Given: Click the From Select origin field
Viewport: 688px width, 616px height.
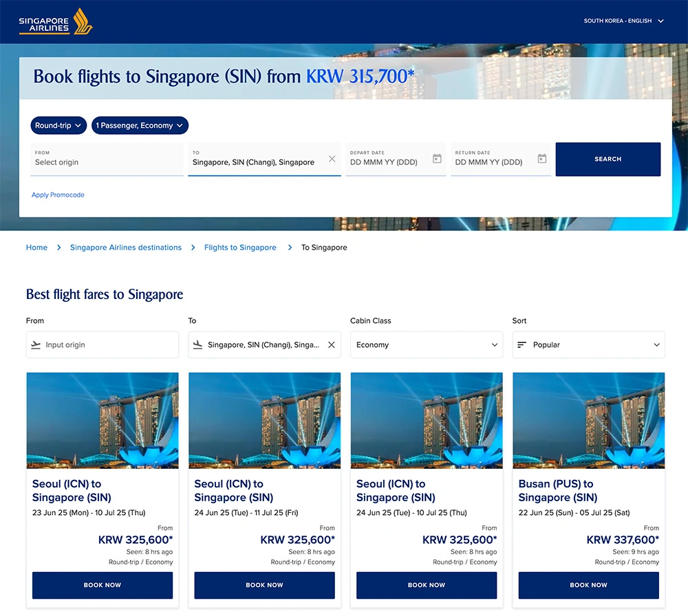Looking at the screenshot, I should click(x=107, y=159).
